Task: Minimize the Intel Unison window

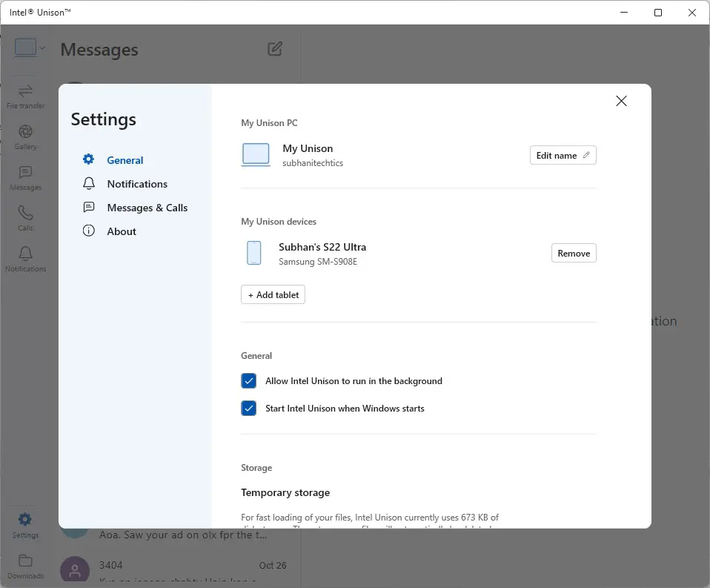Action: tap(624, 12)
